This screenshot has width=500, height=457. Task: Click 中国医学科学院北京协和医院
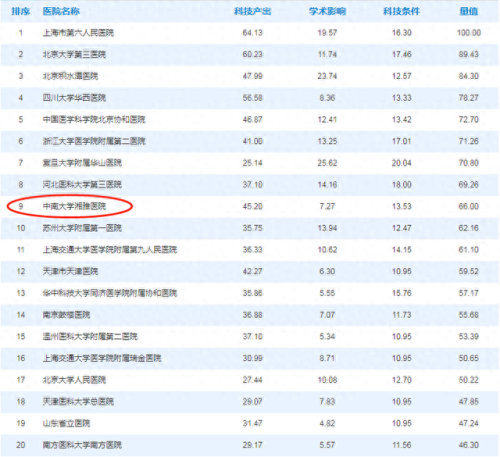coord(94,119)
